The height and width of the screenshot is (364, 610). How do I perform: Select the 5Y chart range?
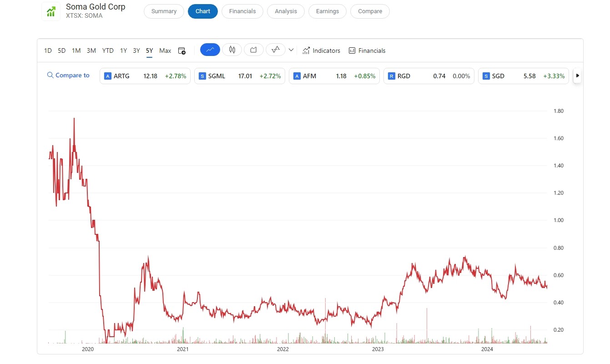[150, 51]
